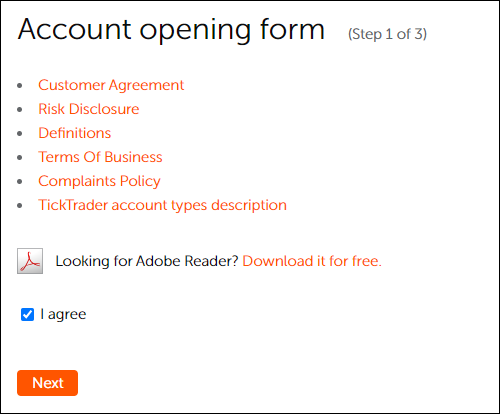Image resolution: width=500 pixels, height=414 pixels.
Task: Uncheck the I agree checkbox
Action: click(x=27, y=314)
